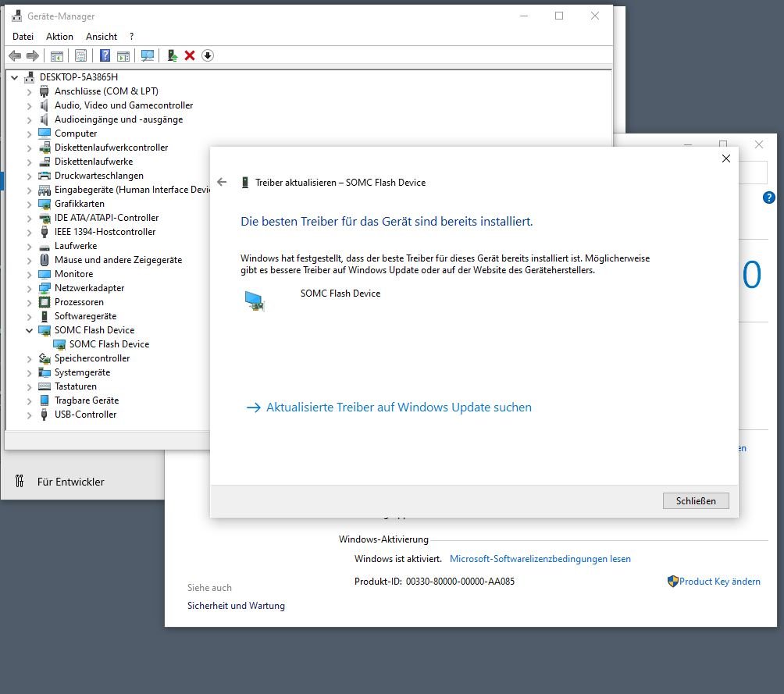This screenshot has width=784, height=694.
Task: Click the Softwaregeräte icon
Action: click(x=45, y=316)
